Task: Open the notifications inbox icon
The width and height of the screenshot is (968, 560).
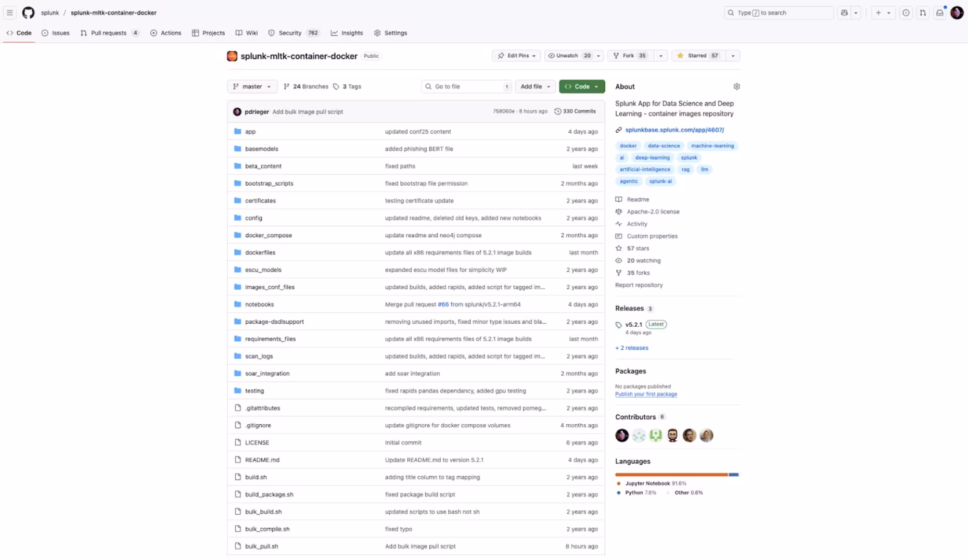Action: (939, 12)
